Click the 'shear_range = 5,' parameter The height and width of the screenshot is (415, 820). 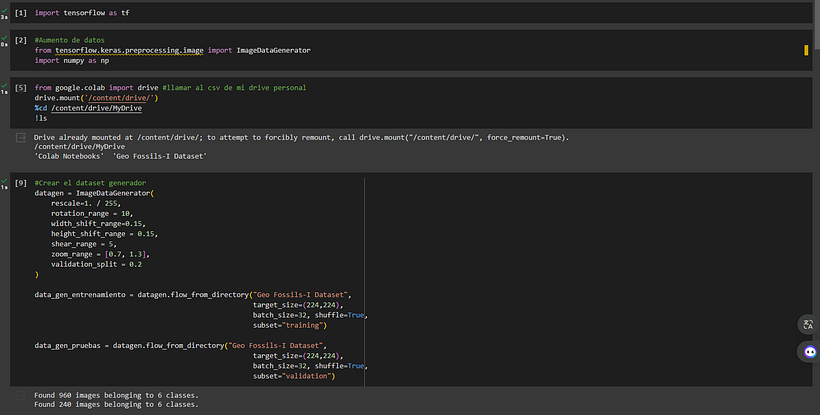point(84,244)
